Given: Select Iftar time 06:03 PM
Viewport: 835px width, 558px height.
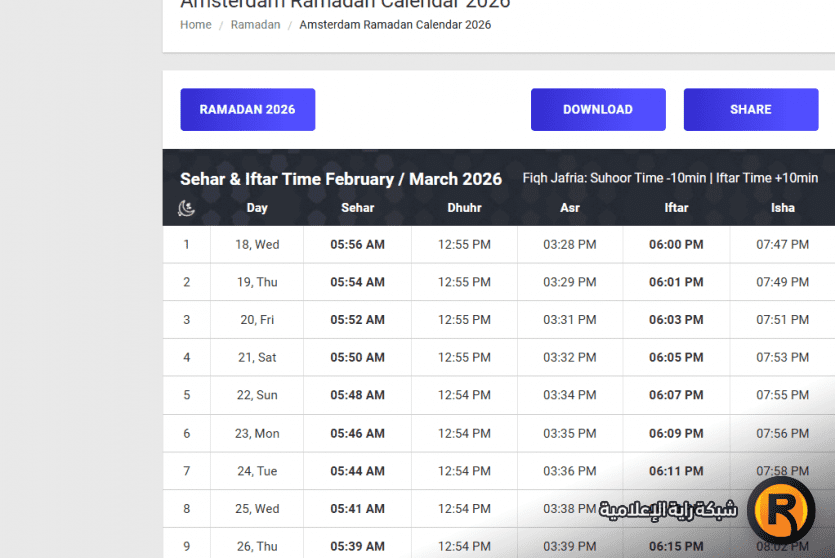Looking at the screenshot, I should (x=676, y=320).
